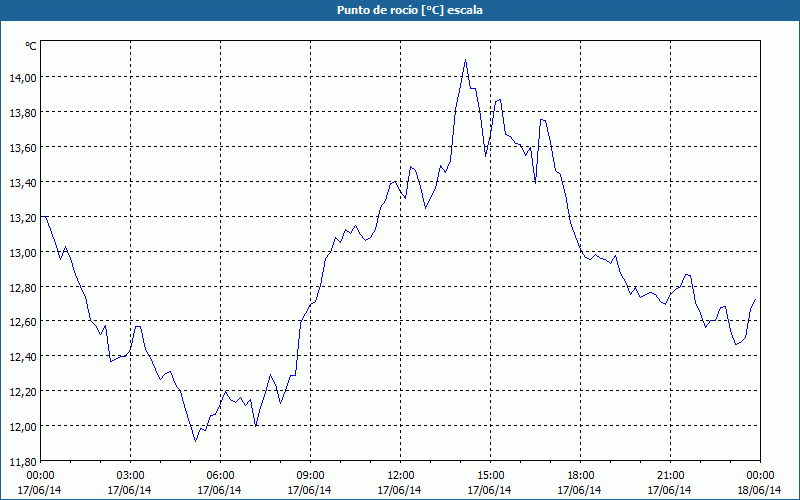
Task: Click the highest peak of the blue curve
Action: (x=465, y=60)
